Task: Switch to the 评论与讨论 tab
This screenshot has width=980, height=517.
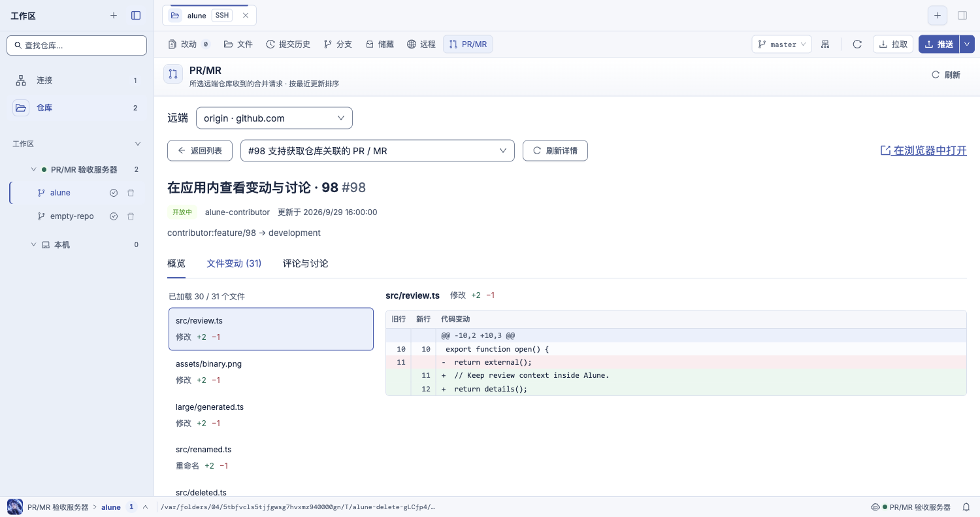Action: point(306,263)
